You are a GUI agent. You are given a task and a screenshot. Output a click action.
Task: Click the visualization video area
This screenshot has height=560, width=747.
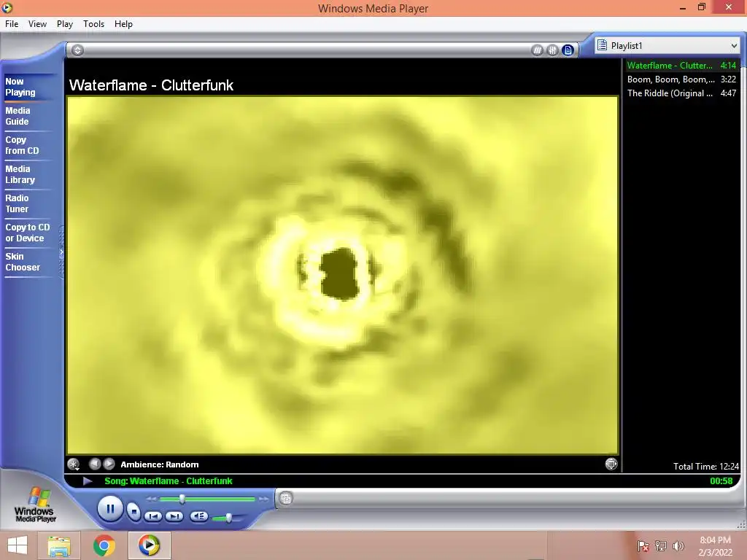(343, 275)
